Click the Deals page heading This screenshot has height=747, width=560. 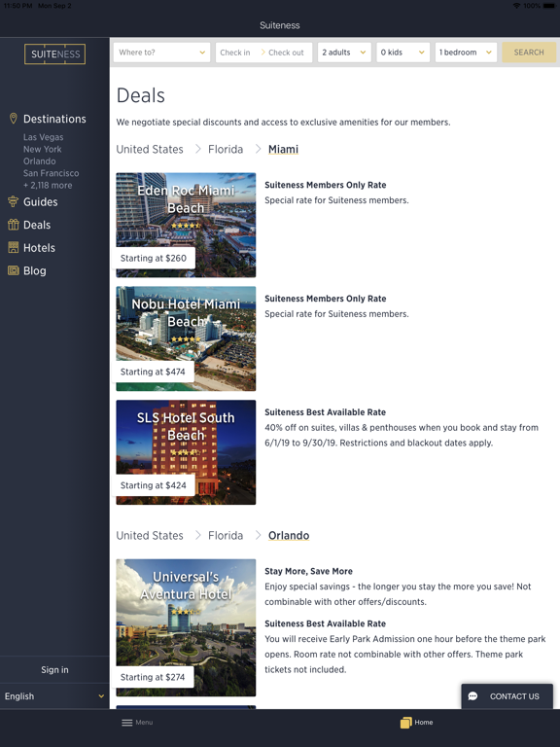(140, 95)
